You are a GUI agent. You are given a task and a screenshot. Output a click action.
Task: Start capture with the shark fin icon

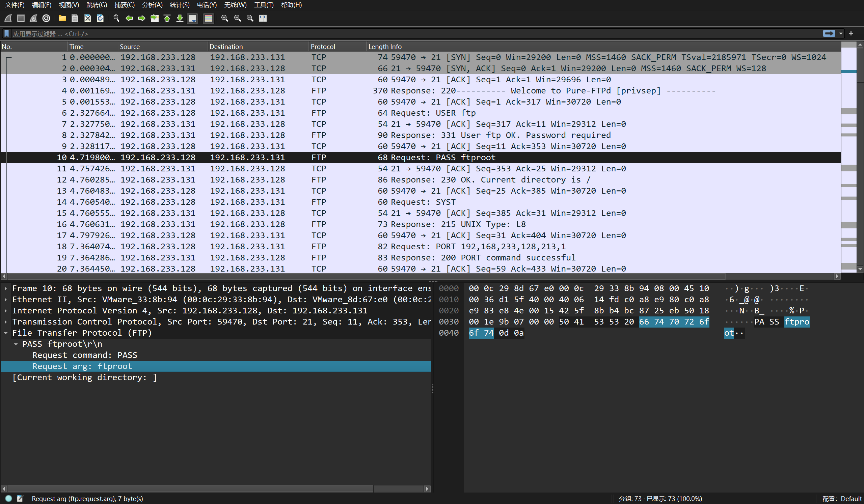[8, 18]
